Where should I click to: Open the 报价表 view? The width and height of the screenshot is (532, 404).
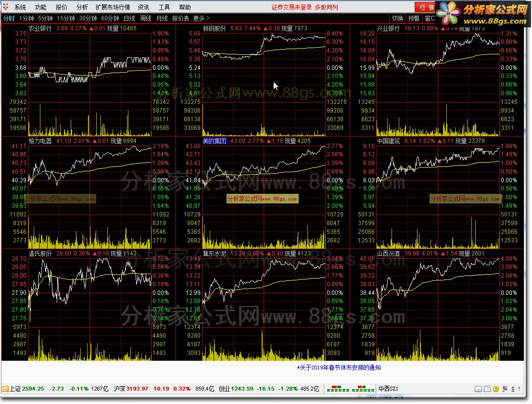180,18
